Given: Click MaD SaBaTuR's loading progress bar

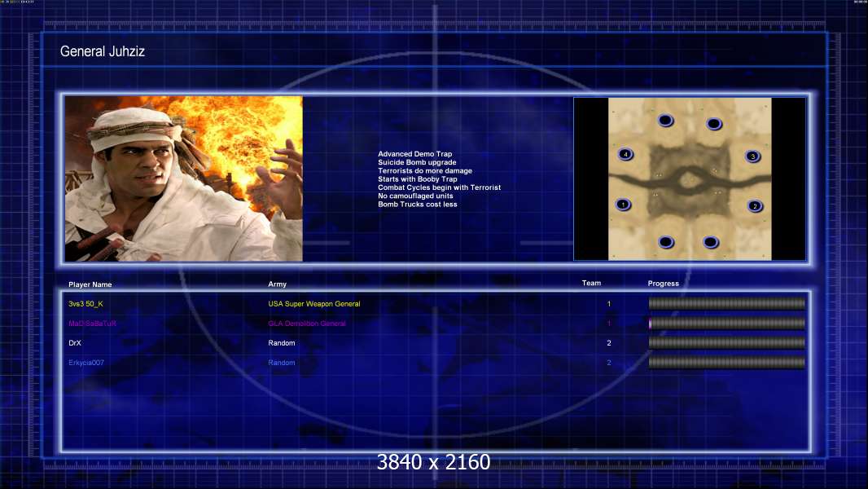Looking at the screenshot, I should coord(727,323).
